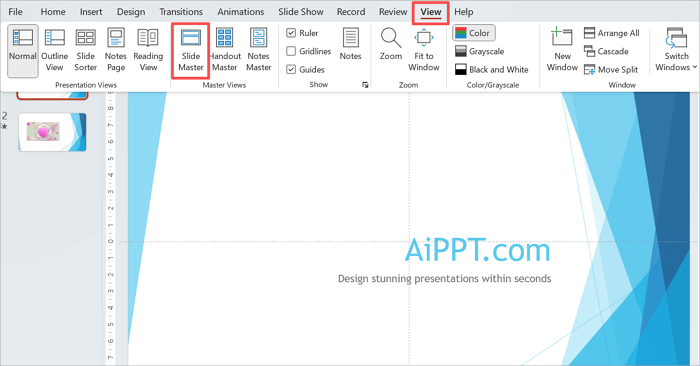Viewport: 700px width, 366px height.
Task: Click the AiPPT.com title text
Action: pos(477,250)
